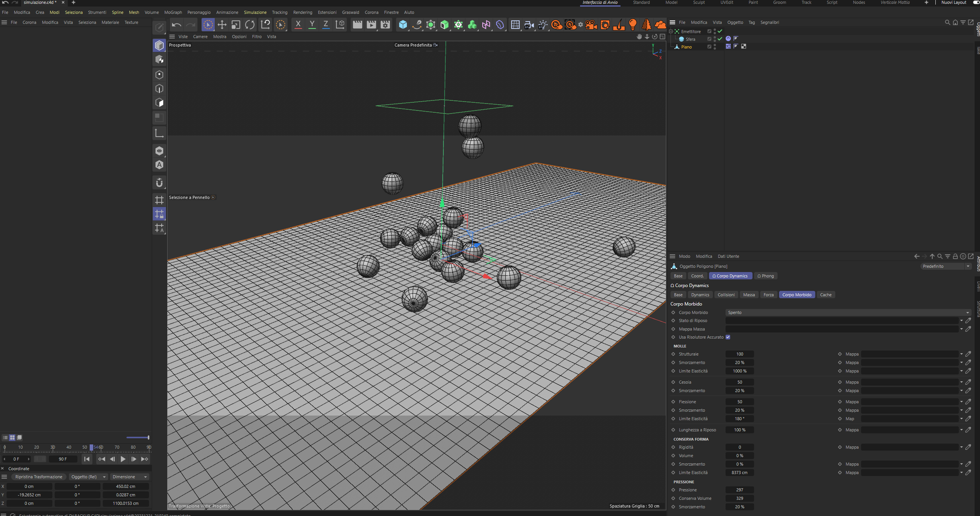Uncheck Usa Risolutore Accurato checkbox
The width and height of the screenshot is (980, 516).
[728, 337]
